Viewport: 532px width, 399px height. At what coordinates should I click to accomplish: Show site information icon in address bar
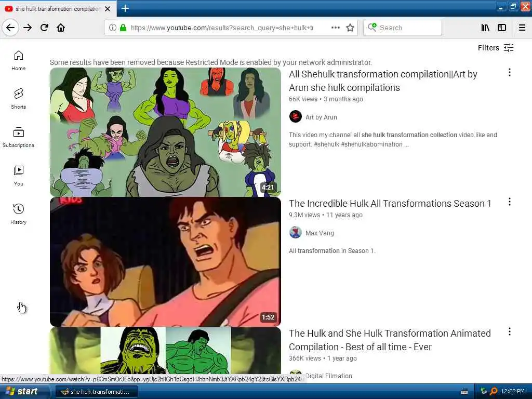point(113,28)
